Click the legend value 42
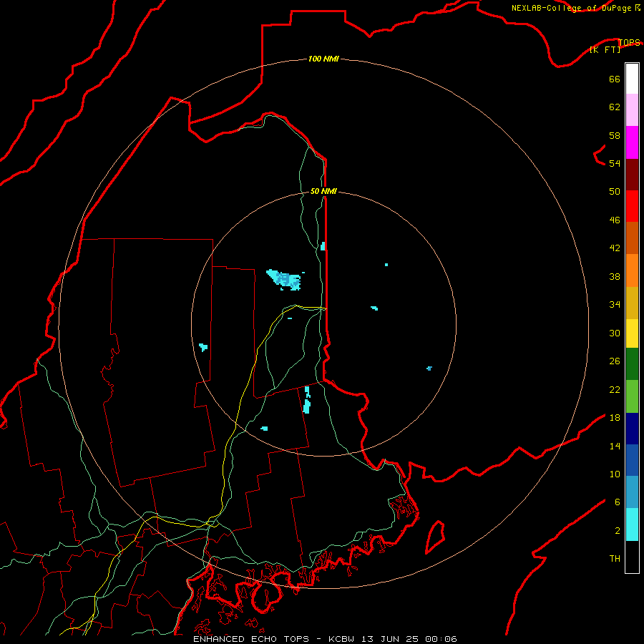Viewport: 644px width, 644px height. 615,248
